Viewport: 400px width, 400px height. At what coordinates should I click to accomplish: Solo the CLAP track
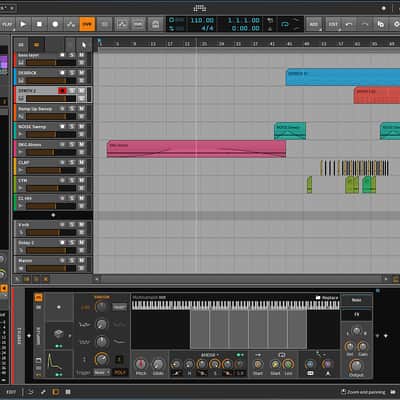pos(72,162)
